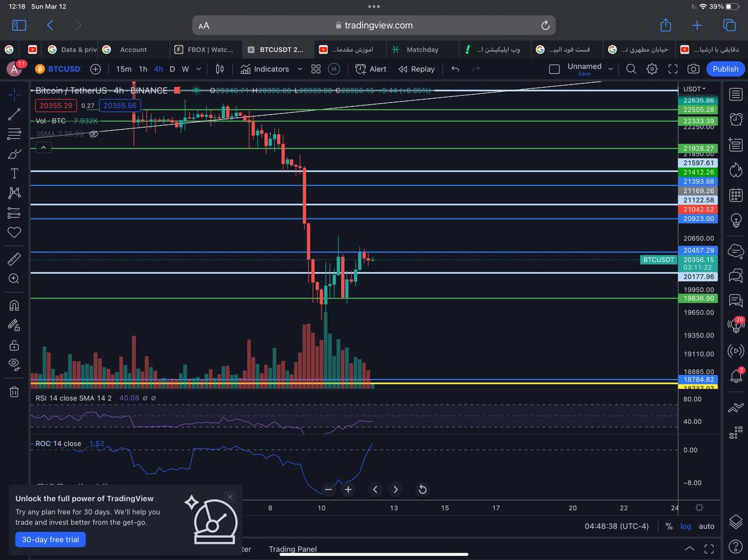Expand the indicator favorites dropdown arrow
This screenshot has height=560, width=748.
(x=300, y=69)
